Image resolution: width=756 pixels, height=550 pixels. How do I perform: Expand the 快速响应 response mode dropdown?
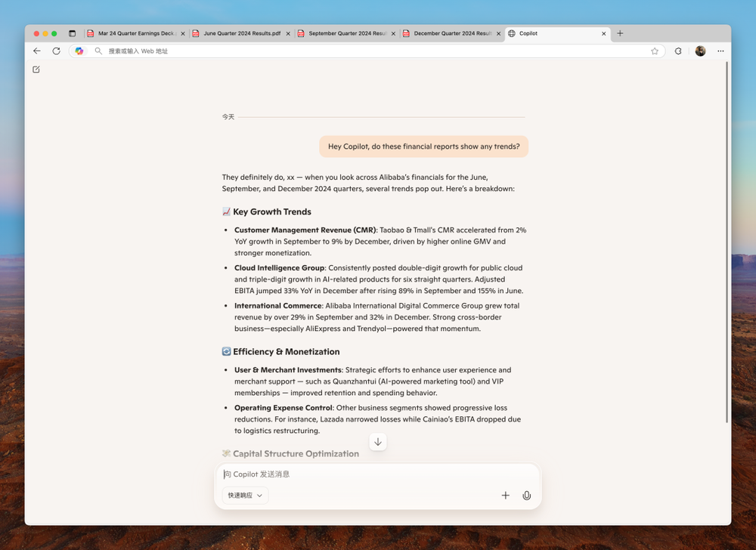tap(245, 495)
